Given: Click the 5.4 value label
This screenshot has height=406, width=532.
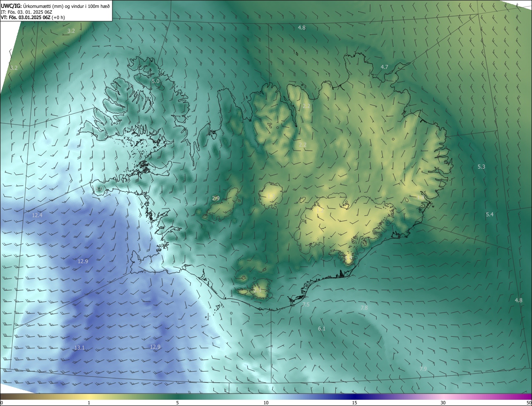Looking at the screenshot, I should point(490,214).
